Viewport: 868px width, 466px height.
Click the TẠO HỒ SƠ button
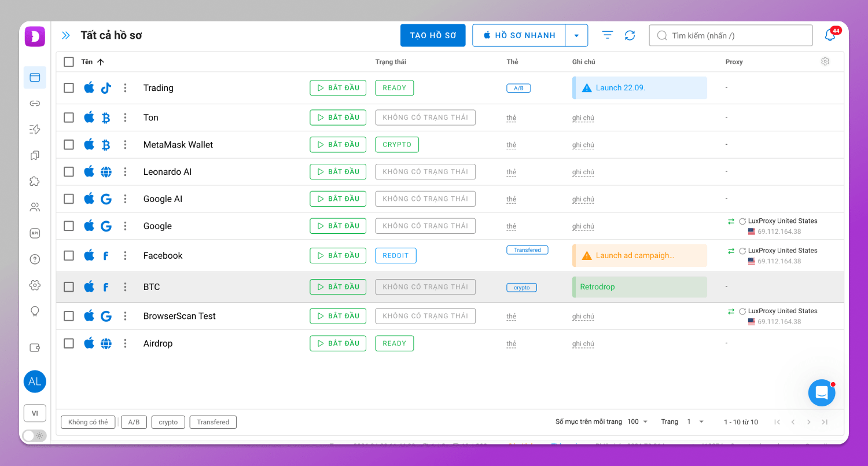[433, 35]
